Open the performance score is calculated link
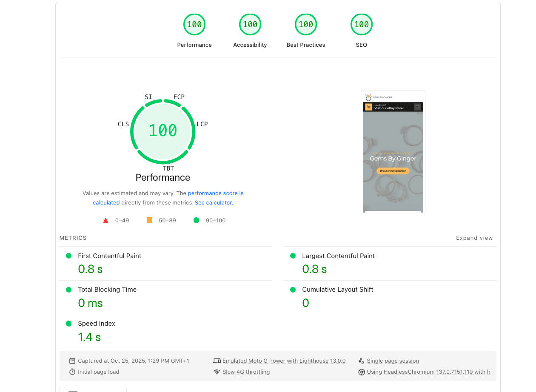This screenshot has width=536, height=392. coord(216,193)
